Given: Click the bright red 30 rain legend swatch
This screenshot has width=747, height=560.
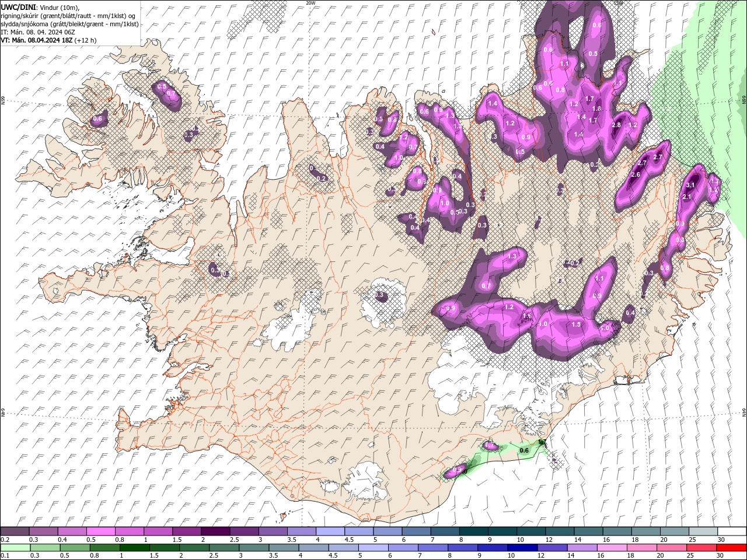Looking at the screenshot, I should click(x=731, y=547).
